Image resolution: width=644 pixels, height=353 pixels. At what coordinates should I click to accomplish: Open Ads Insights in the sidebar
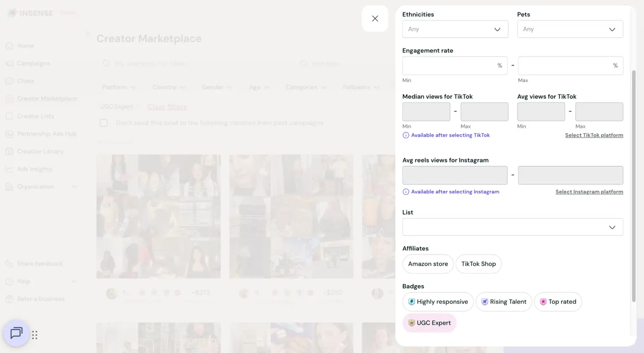click(x=34, y=169)
